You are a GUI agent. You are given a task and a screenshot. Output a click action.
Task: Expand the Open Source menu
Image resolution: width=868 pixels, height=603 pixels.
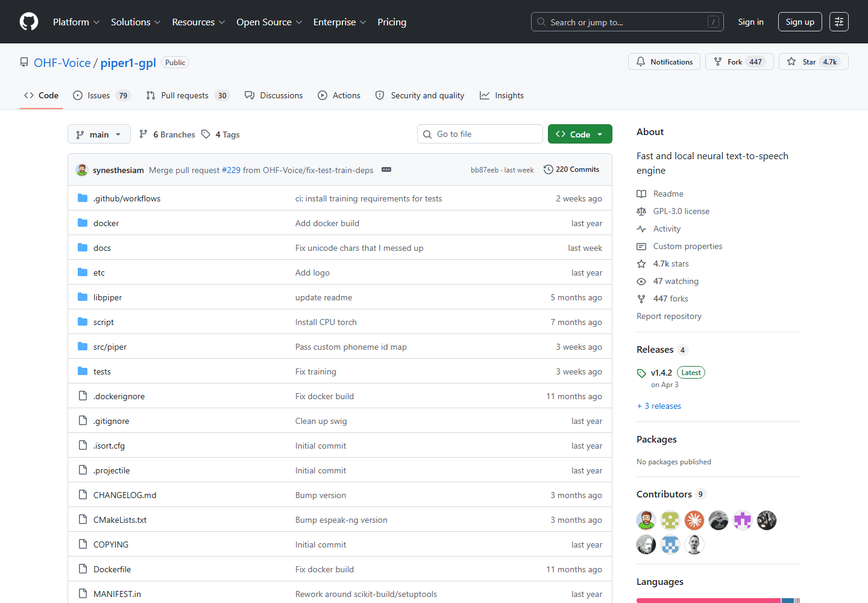(x=269, y=22)
